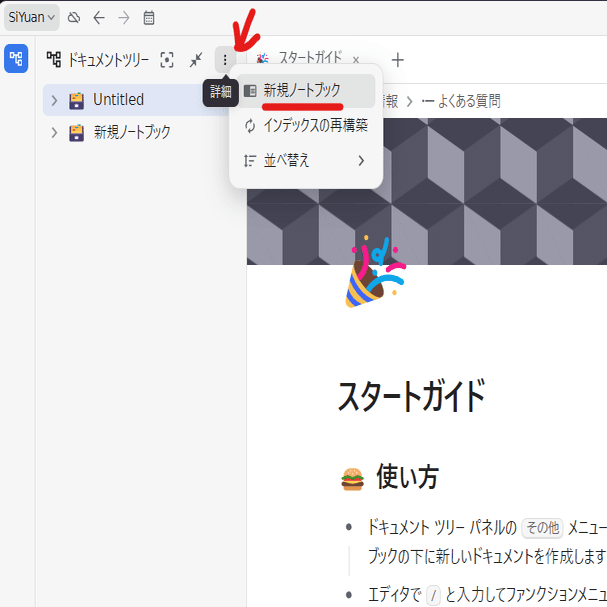Viewport: 607px width, 607px height.
Task: Click the 新規ノートブック tree notebook icon
Action: (x=76, y=133)
